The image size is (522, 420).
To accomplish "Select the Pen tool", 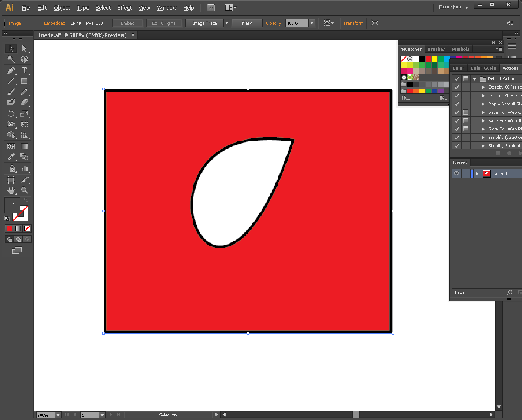I will [11, 70].
